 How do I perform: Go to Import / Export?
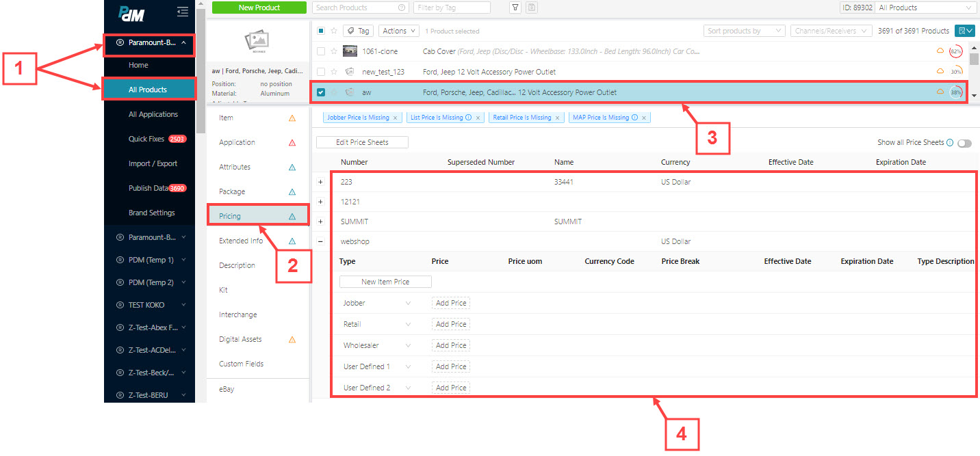150,163
